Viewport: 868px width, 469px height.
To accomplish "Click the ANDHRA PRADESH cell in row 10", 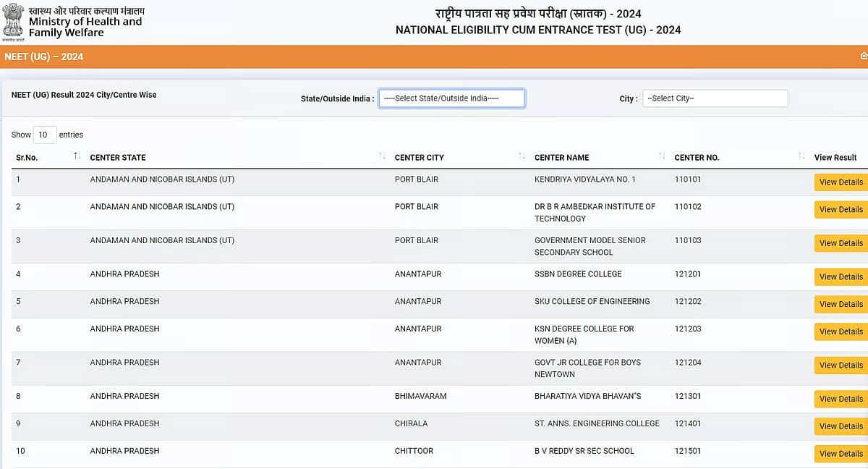I will pyautogui.click(x=124, y=451).
